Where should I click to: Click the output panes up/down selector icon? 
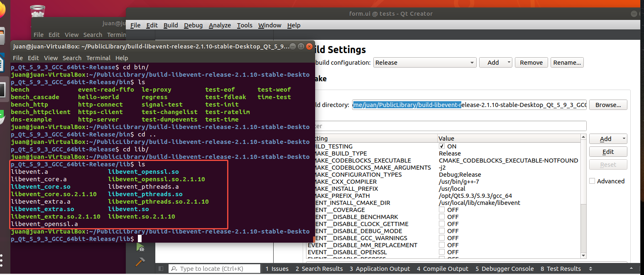[x=590, y=269]
